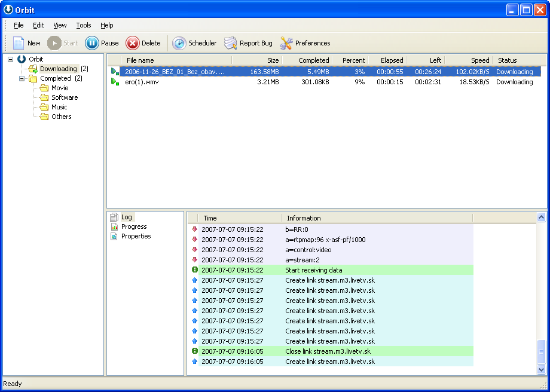Sort by the Completed column header
The image size is (550, 392).
pyautogui.click(x=307, y=60)
